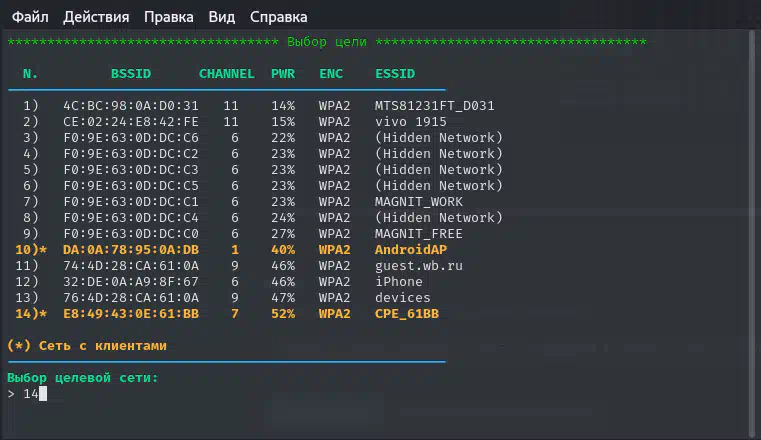
Task: Click BSSID DA:0A:78:95:0A:DB
Action: (x=131, y=250)
